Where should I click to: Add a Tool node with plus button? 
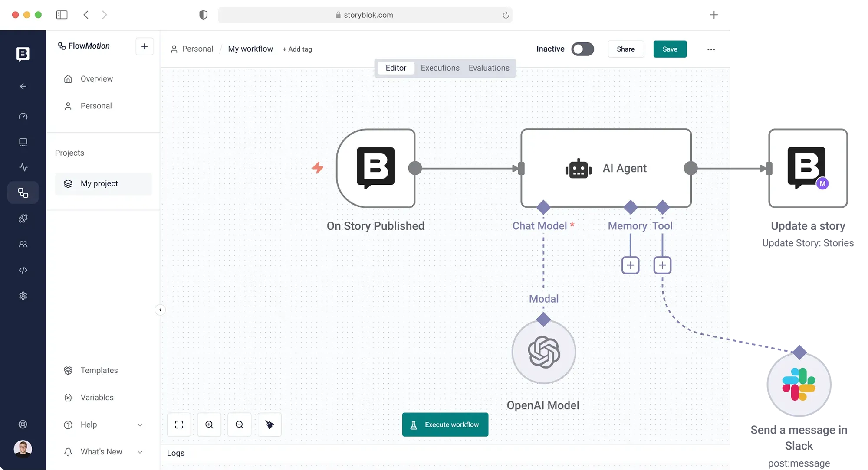[x=662, y=265]
